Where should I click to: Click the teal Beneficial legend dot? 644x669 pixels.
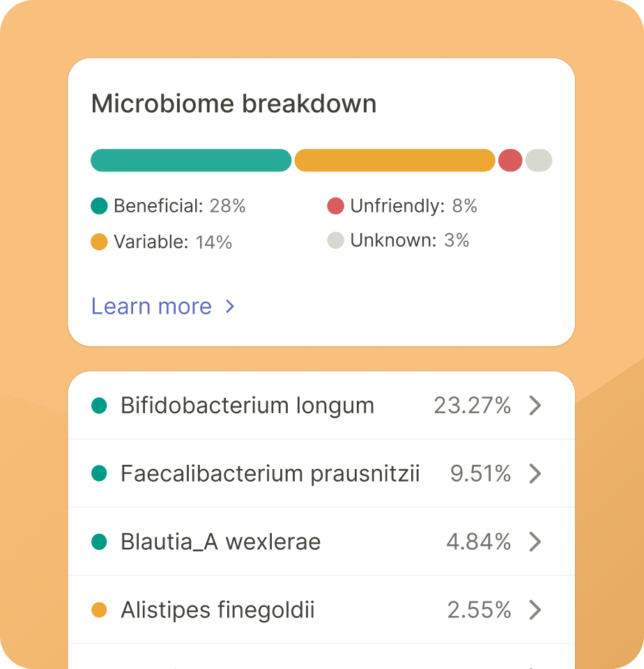tap(99, 206)
